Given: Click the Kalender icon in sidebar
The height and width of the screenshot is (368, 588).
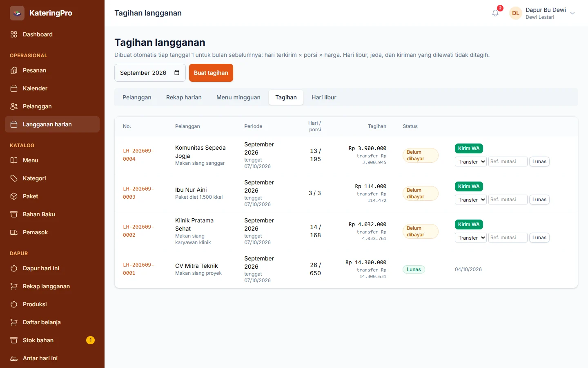Looking at the screenshot, I should pyautogui.click(x=14, y=88).
